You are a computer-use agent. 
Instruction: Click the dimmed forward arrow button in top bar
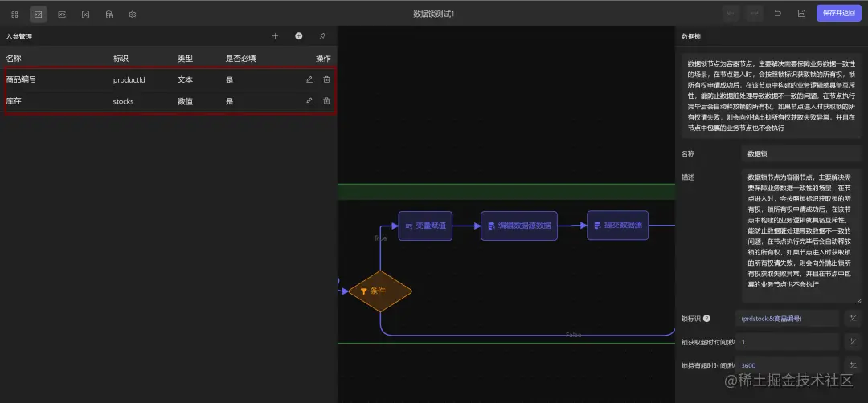click(754, 14)
